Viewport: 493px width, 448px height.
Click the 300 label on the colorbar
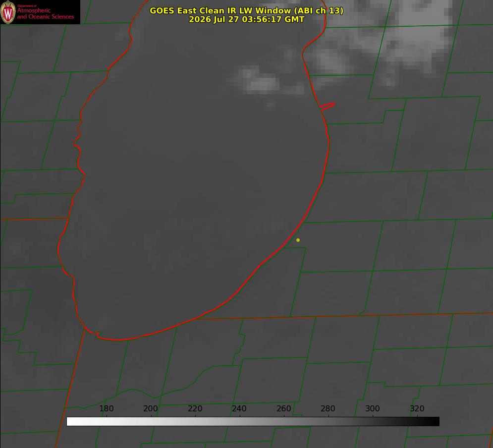372,408
